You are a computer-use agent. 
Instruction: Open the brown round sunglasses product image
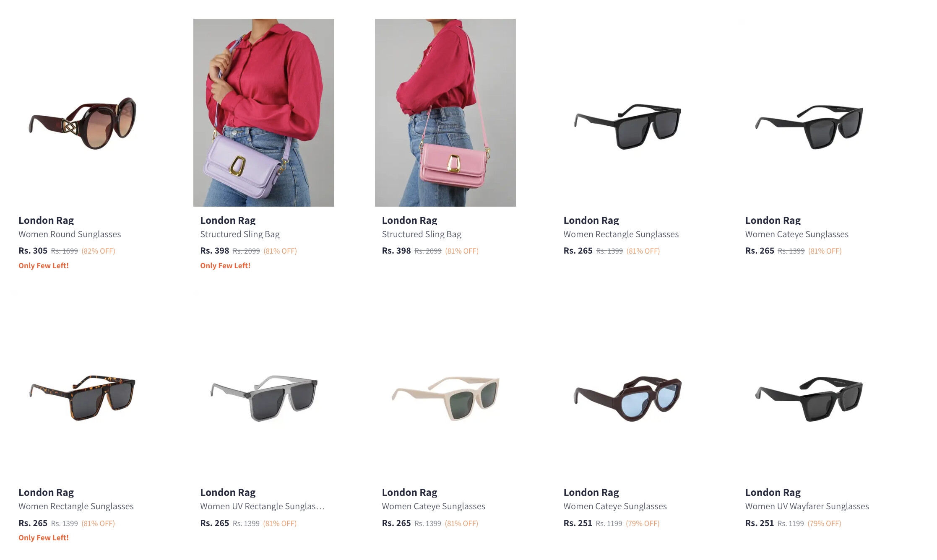click(x=82, y=112)
